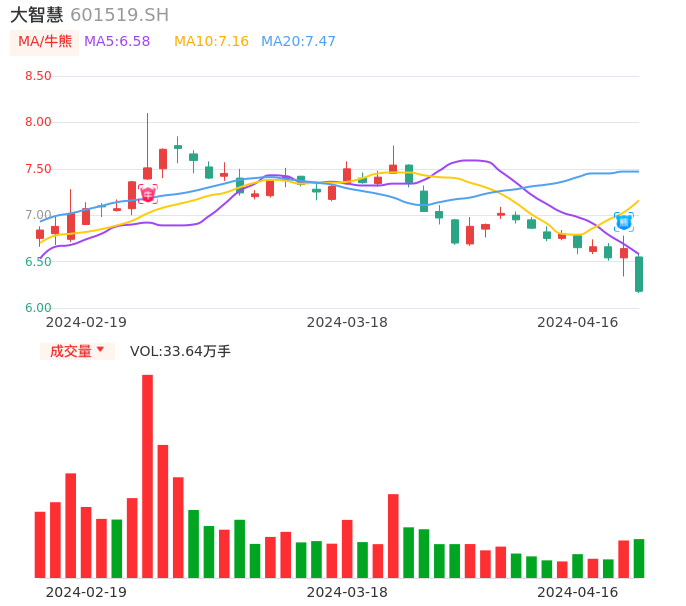The width and height of the screenshot is (686, 606).
Task: Select the MA/牛熊 indicator tab
Action: pyautogui.click(x=45, y=42)
